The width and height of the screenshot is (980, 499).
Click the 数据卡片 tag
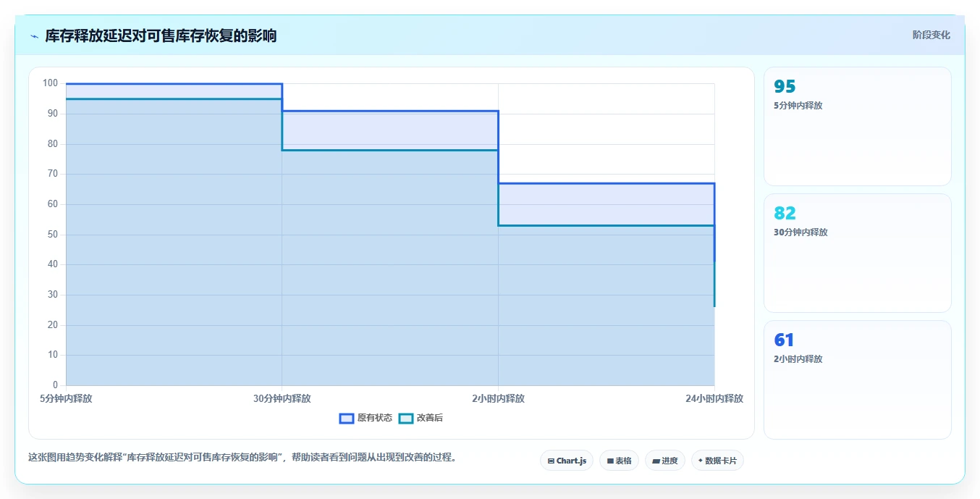pos(717,461)
